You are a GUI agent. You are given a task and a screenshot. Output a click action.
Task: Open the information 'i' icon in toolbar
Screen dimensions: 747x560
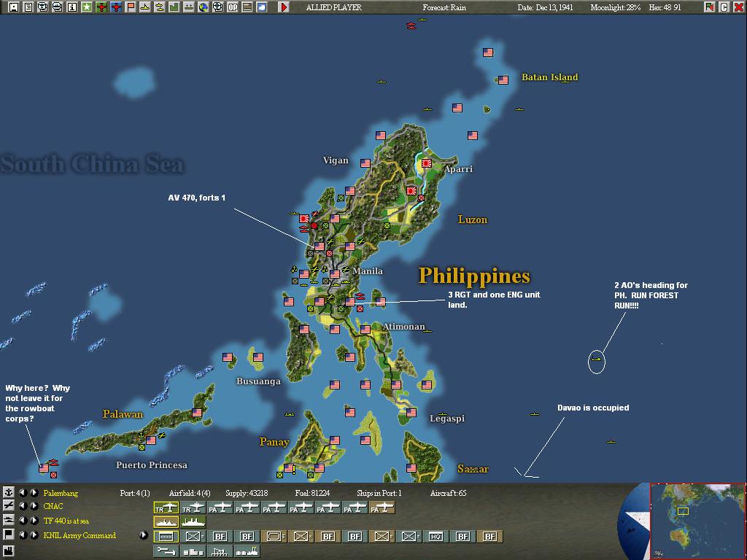72,7
